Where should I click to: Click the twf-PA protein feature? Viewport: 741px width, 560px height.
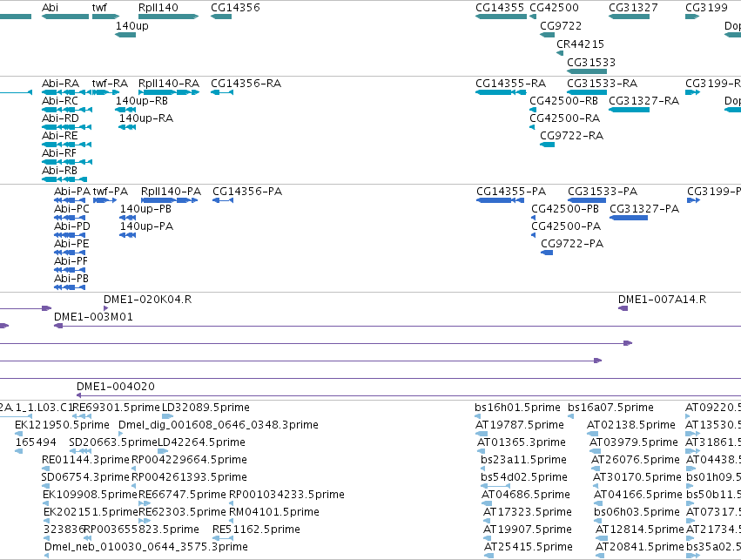click(x=104, y=200)
